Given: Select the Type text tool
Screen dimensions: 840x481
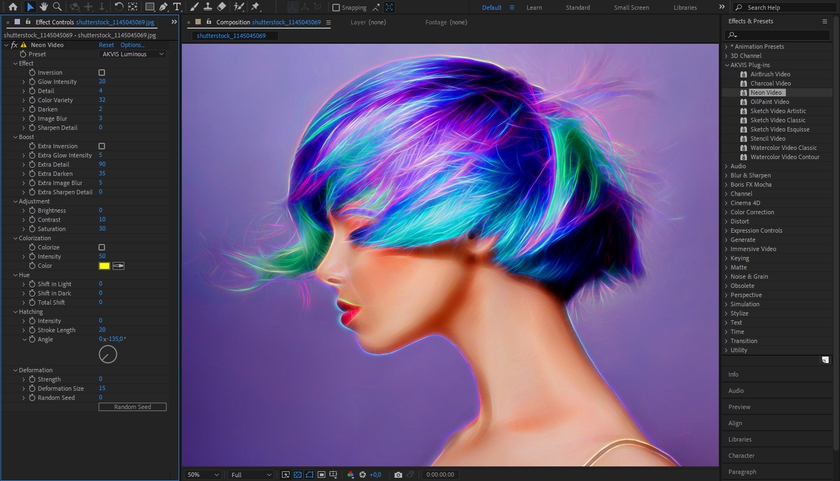Looking at the screenshot, I should (177, 7).
